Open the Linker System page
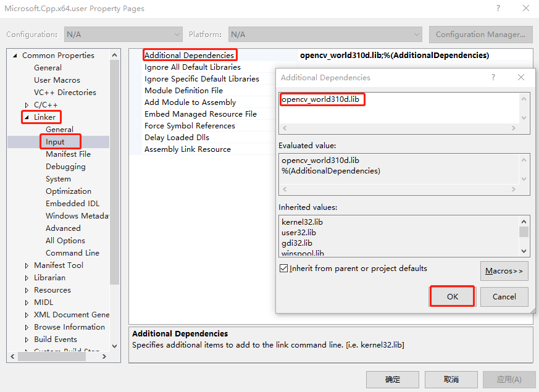This screenshot has height=392, width=539. [x=58, y=179]
